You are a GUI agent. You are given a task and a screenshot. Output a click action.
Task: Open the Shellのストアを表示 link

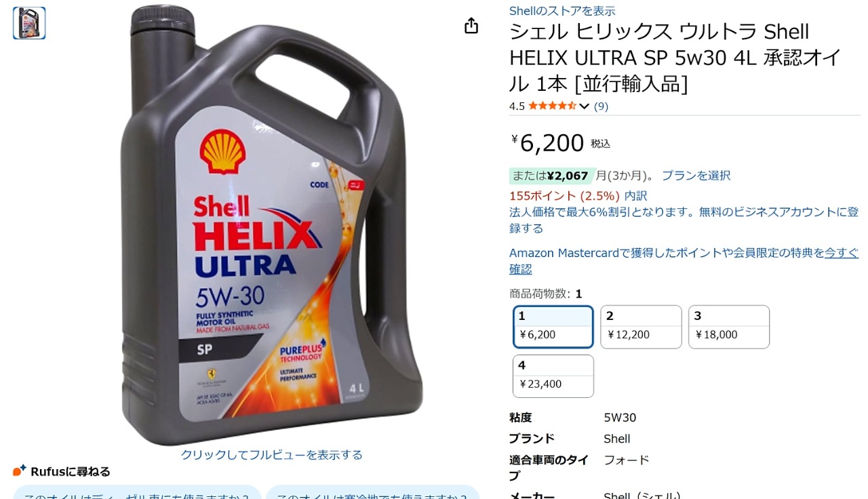[x=562, y=10]
